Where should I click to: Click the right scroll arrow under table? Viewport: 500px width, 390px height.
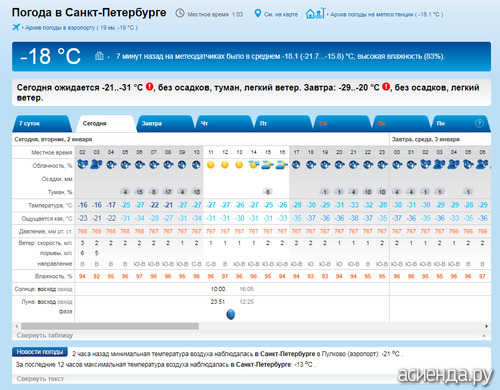pyautogui.click(x=487, y=326)
